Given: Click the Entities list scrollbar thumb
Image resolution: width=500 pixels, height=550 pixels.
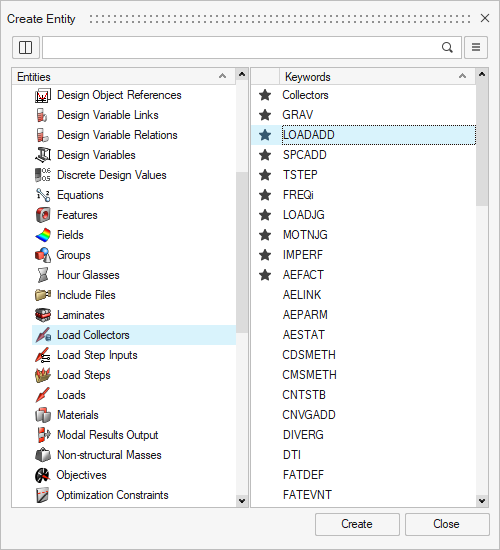Looking at the screenshot, I should (242, 252).
